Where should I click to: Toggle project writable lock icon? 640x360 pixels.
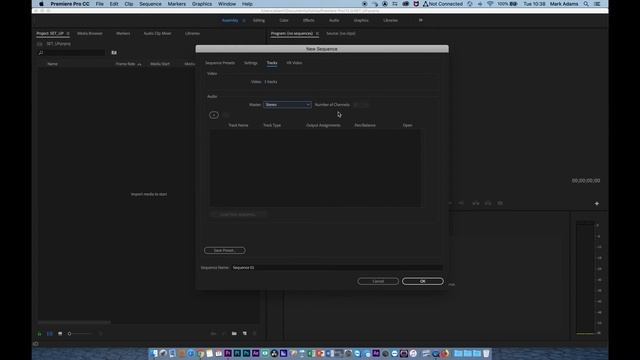click(40, 334)
